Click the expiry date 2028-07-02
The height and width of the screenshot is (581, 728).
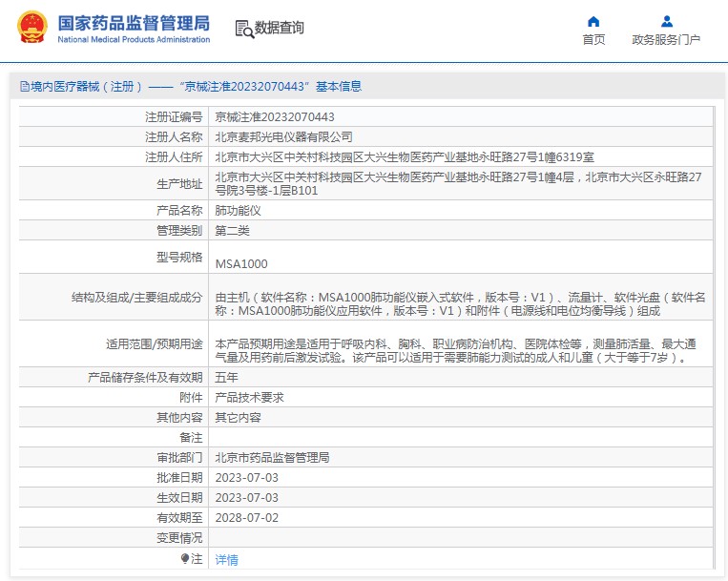point(246,517)
